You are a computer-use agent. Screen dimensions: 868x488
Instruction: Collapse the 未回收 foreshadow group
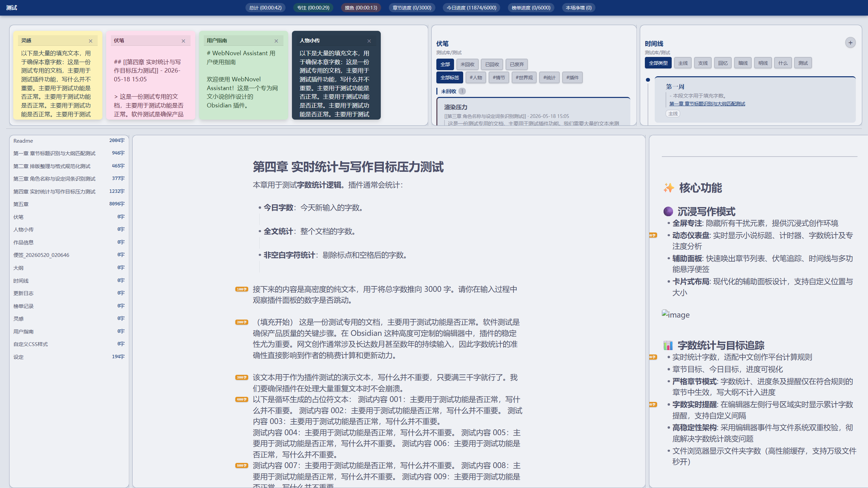pyautogui.click(x=449, y=91)
